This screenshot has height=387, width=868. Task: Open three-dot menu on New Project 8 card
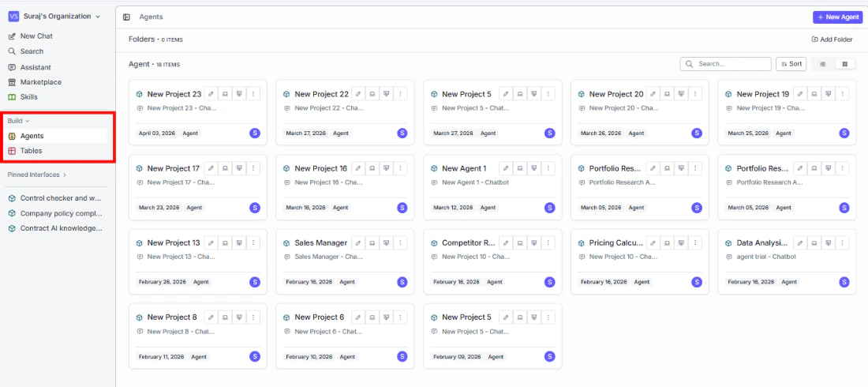click(253, 317)
